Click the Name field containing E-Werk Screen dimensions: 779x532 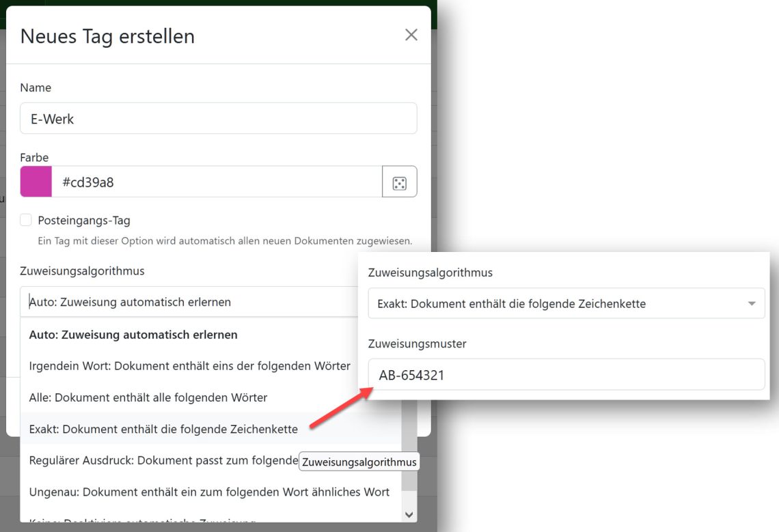pyautogui.click(x=219, y=117)
